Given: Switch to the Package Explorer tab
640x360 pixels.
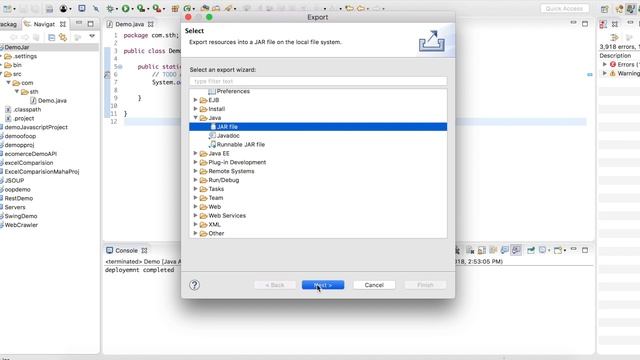Looking at the screenshot, I should pyautogui.click(x=9, y=24).
